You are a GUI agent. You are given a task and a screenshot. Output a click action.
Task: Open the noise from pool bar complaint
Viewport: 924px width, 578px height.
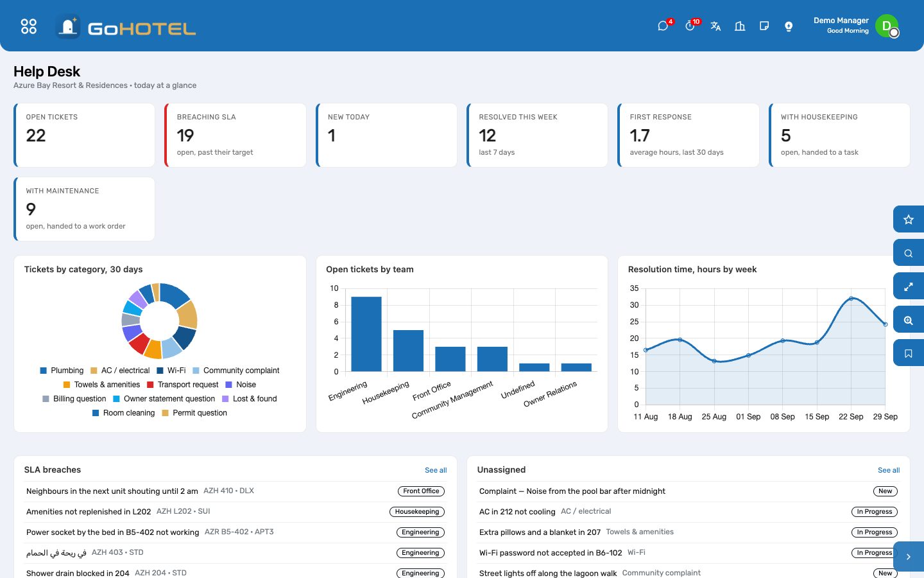pyautogui.click(x=689, y=491)
